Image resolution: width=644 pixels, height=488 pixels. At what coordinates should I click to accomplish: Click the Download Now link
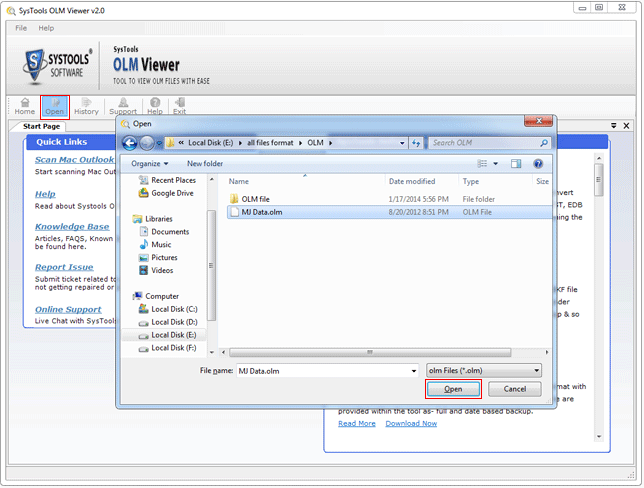pos(411,424)
